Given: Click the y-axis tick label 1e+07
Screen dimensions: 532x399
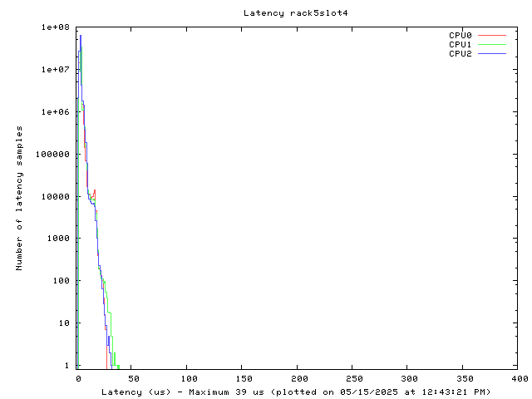Looking at the screenshot, I should [x=56, y=70].
